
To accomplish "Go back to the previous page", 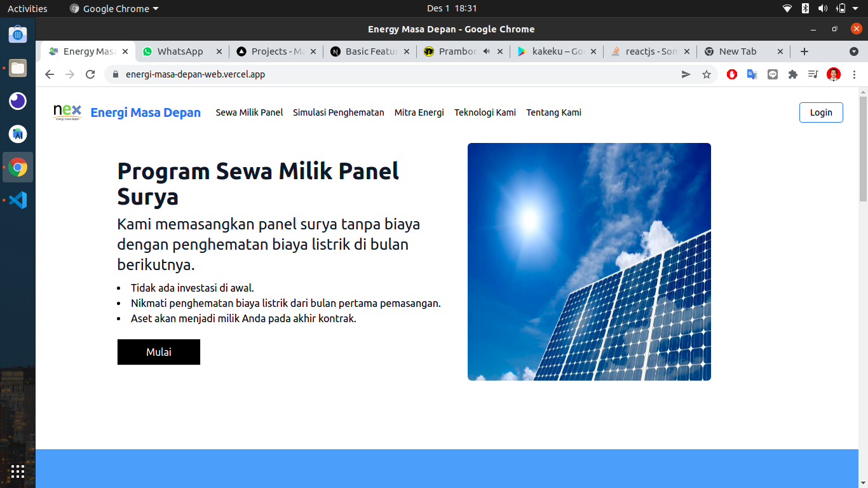I will coord(50,74).
